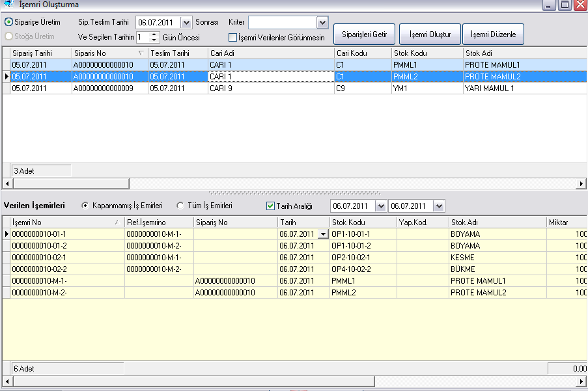Select work order row 0000000010-02-1

[x=65, y=258]
